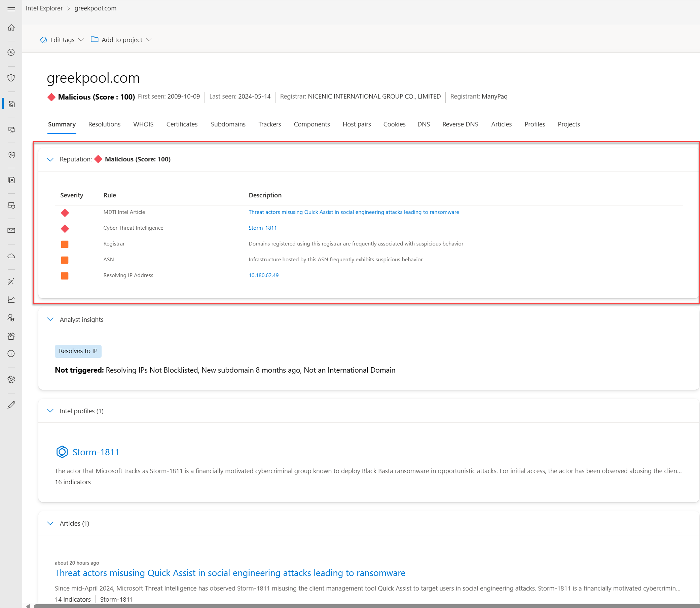Open the Edit tags dropdown
This screenshot has height=608, width=700.
click(x=62, y=40)
